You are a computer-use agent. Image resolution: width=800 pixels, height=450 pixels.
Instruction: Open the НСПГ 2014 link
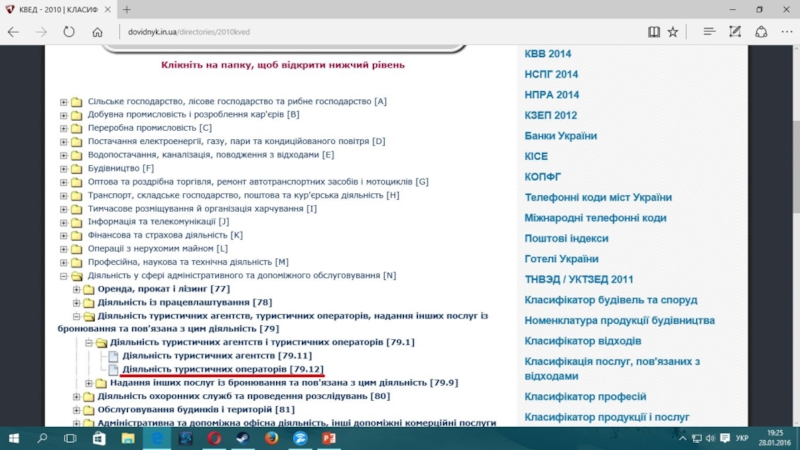point(551,74)
